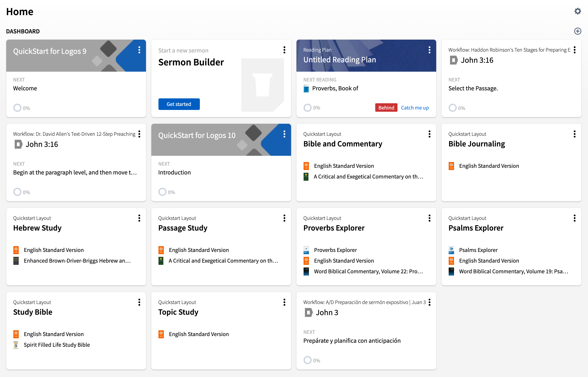Open the QuickStart for Logos 9 title

pyautogui.click(x=50, y=51)
